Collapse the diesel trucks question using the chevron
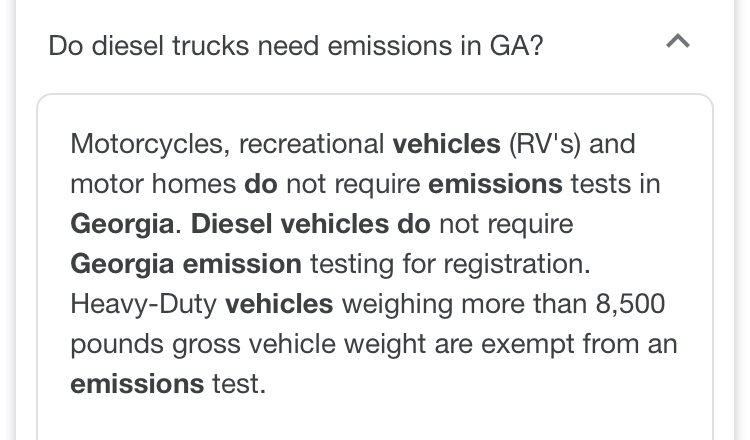Screen dimensions: 750x440 click(x=677, y=42)
